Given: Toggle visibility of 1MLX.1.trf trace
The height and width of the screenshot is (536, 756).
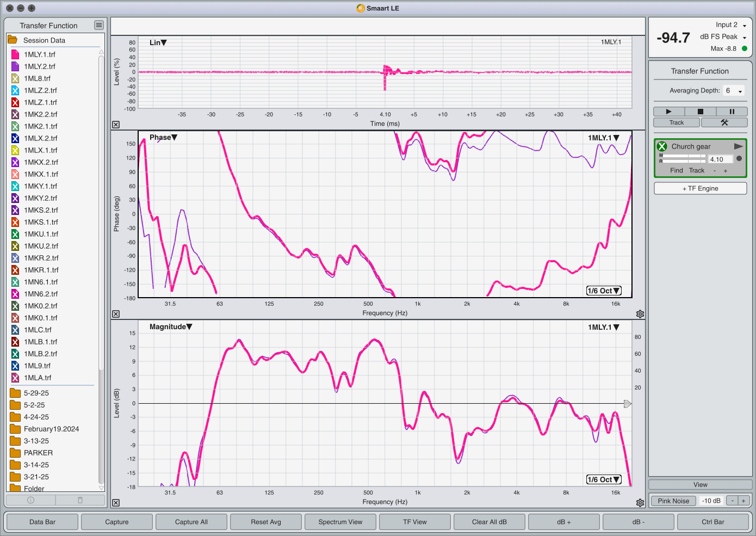Looking at the screenshot, I should click(x=15, y=150).
